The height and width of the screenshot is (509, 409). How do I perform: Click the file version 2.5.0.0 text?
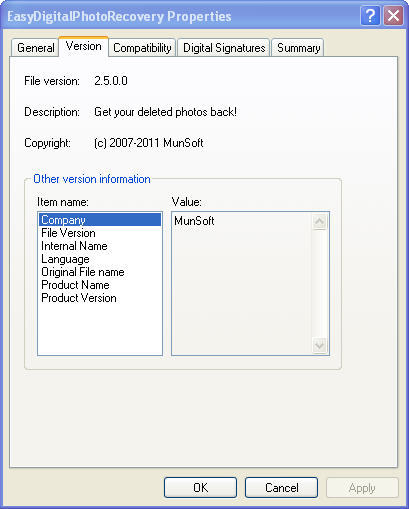point(111,81)
